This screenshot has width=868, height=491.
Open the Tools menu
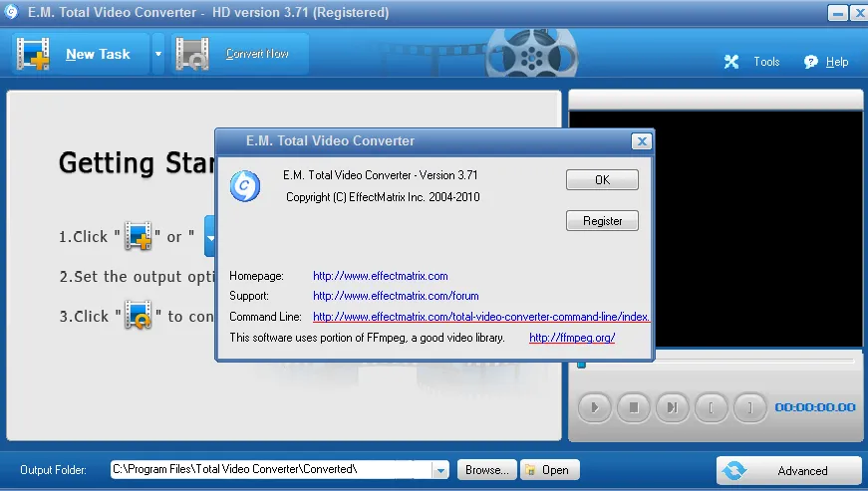click(x=766, y=62)
